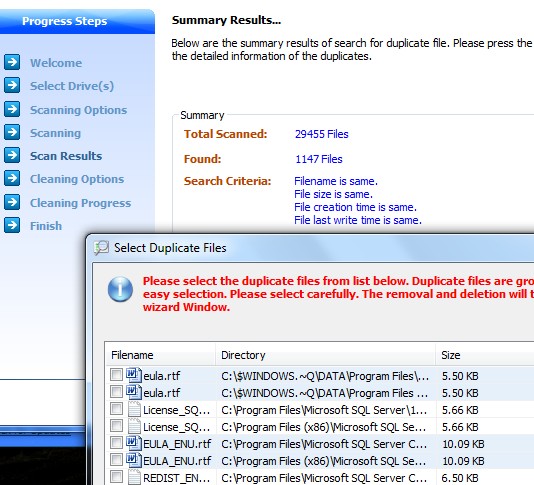Tick checkbox for License_SQ in Program Files (x86)
534x485 pixels.
click(x=116, y=425)
